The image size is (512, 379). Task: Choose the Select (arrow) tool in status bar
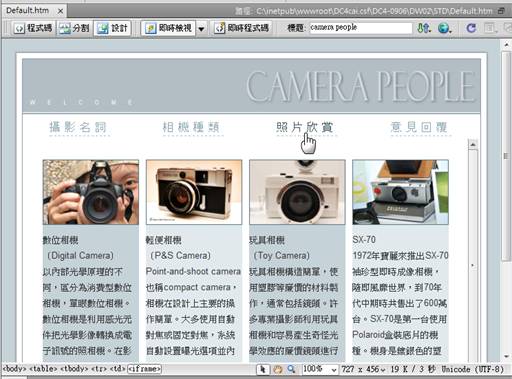click(x=263, y=369)
